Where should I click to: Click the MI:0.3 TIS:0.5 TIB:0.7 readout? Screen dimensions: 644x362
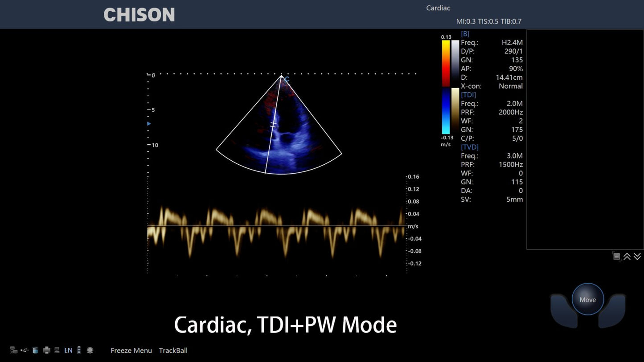(489, 21)
